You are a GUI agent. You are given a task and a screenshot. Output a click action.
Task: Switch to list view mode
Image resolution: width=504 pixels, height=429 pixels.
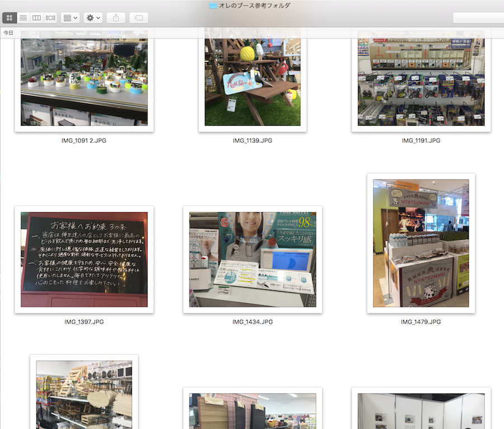click(x=23, y=18)
